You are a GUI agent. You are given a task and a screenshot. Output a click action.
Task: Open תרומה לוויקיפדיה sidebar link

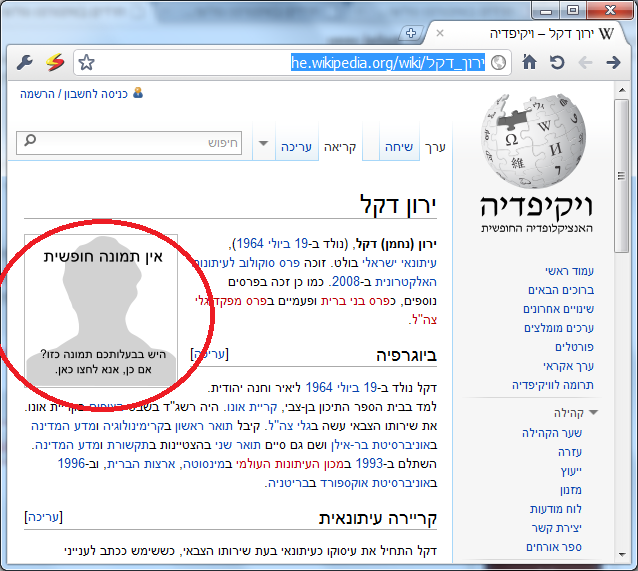point(553,385)
